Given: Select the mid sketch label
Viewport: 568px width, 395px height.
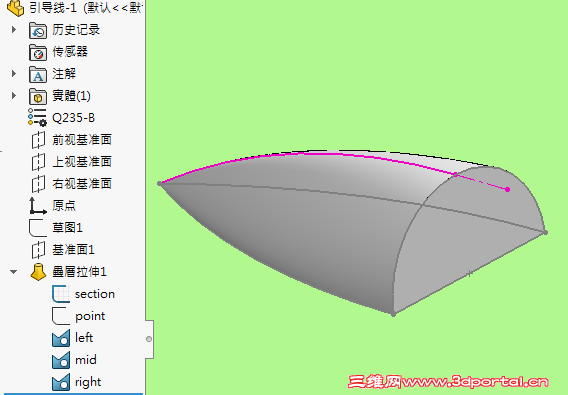Looking at the screenshot, I should pyautogui.click(x=85, y=360).
